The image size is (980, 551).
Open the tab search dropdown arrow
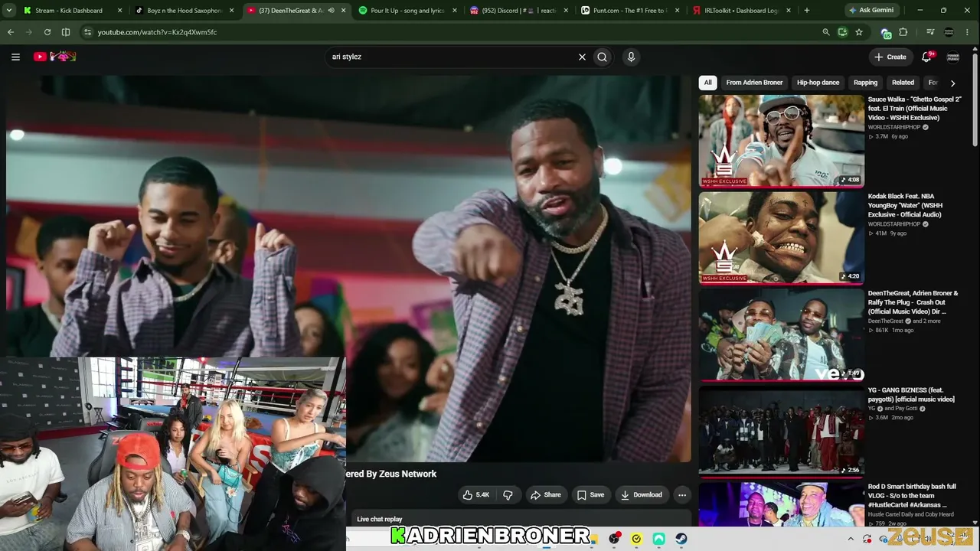10,11
